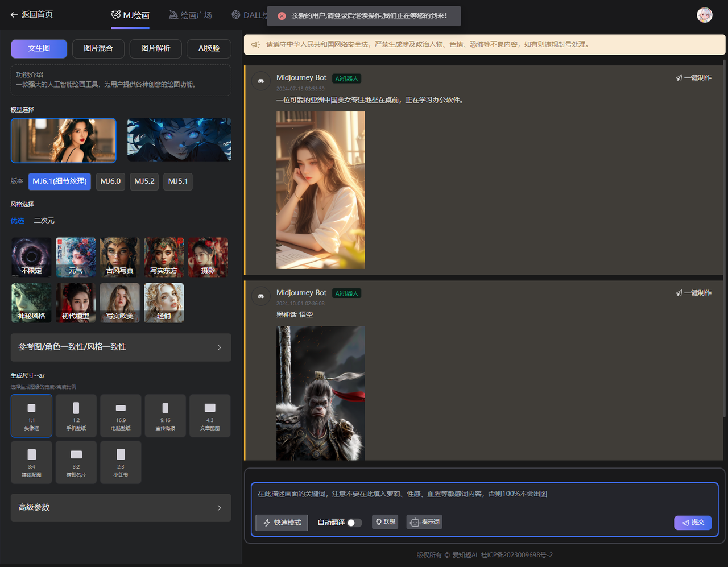The image size is (728, 567).
Task: Pick the 古风写真 style thumbnail
Action: (120, 257)
